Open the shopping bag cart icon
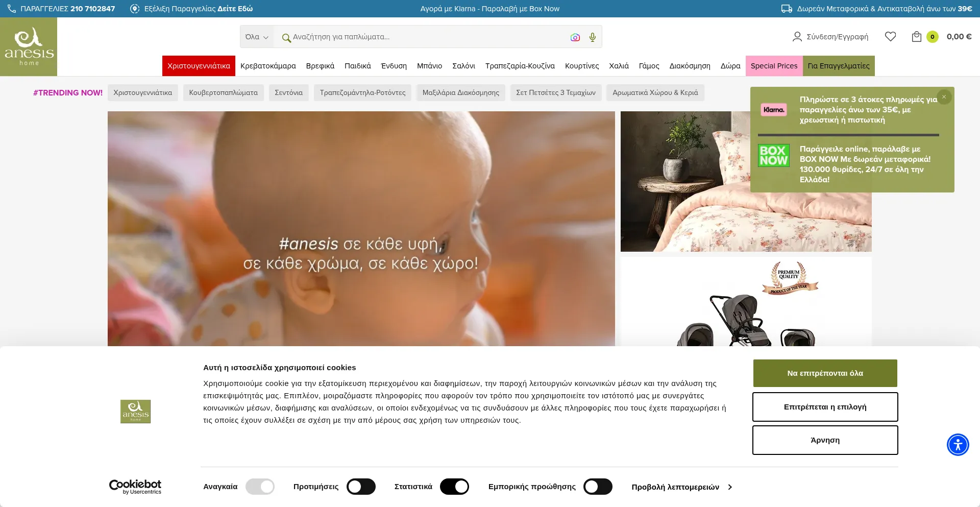This screenshot has height=507, width=980. click(x=917, y=37)
